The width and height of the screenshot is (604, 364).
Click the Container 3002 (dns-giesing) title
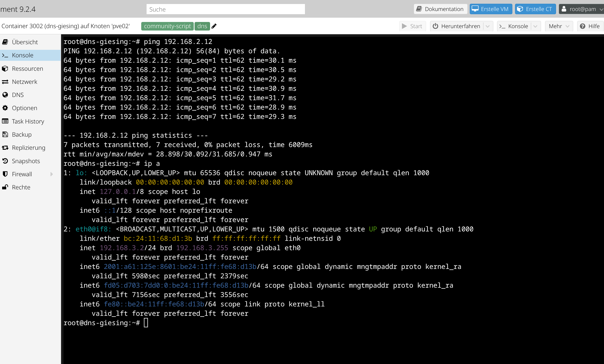click(66, 26)
